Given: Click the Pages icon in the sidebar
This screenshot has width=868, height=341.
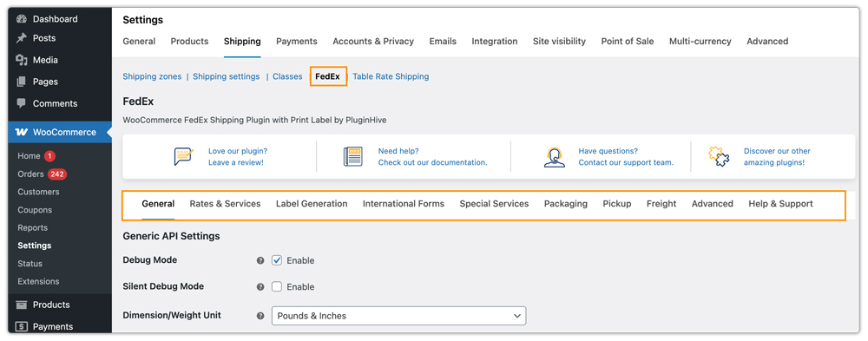Looking at the screenshot, I should tap(22, 82).
